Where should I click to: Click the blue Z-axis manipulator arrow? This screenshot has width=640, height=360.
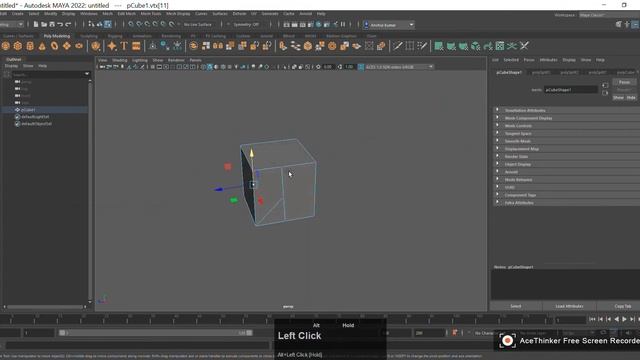pyautogui.click(x=219, y=189)
